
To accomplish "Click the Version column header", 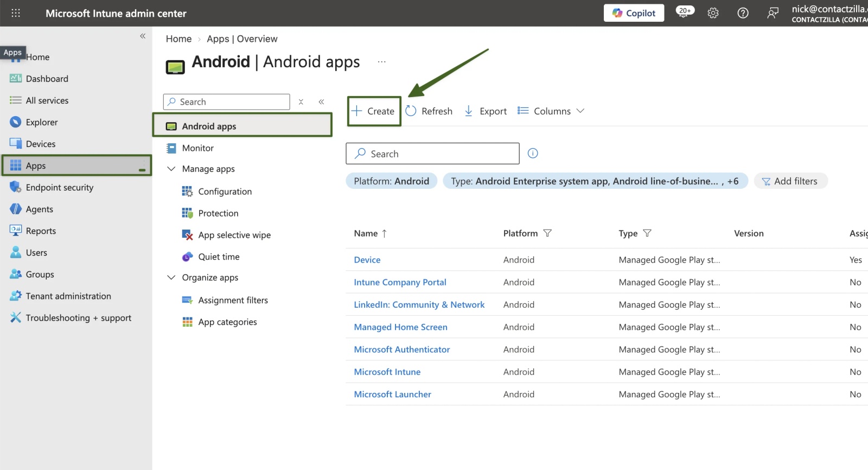I will (749, 233).
